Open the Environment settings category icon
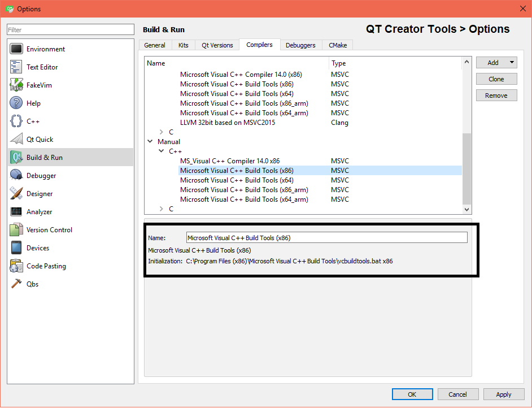The image size is (532, 408). pos(16,49)
